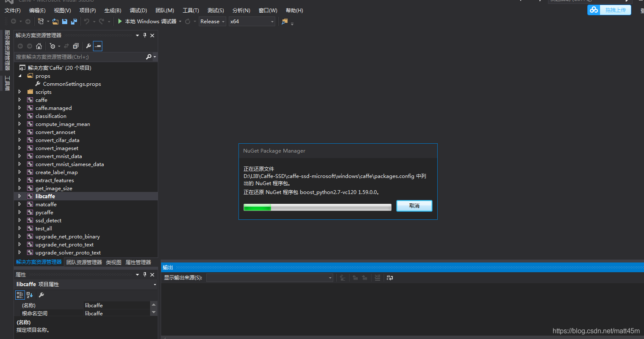Click the Save file icon
This screenshot has width=644, height=339.
pyautogui.click(x=65, y=21)
